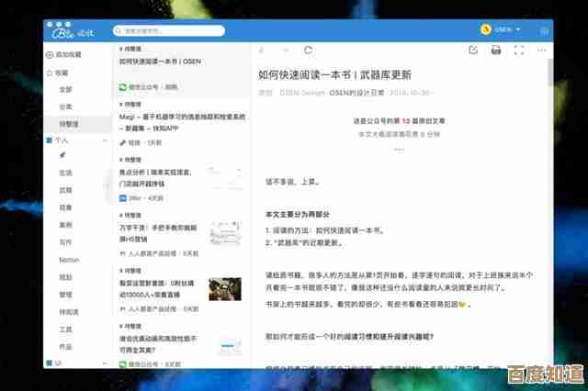The width and height of the screenshot is (588, 391).
Task: Follow the OSEN的设计日常 link under the title
Action: tap(356, 92)
